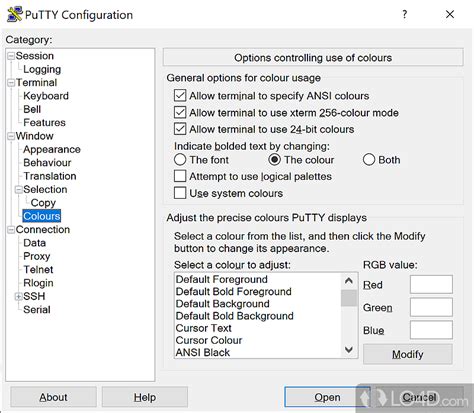
Task: Click the Open button
Action: click(327, 397)
